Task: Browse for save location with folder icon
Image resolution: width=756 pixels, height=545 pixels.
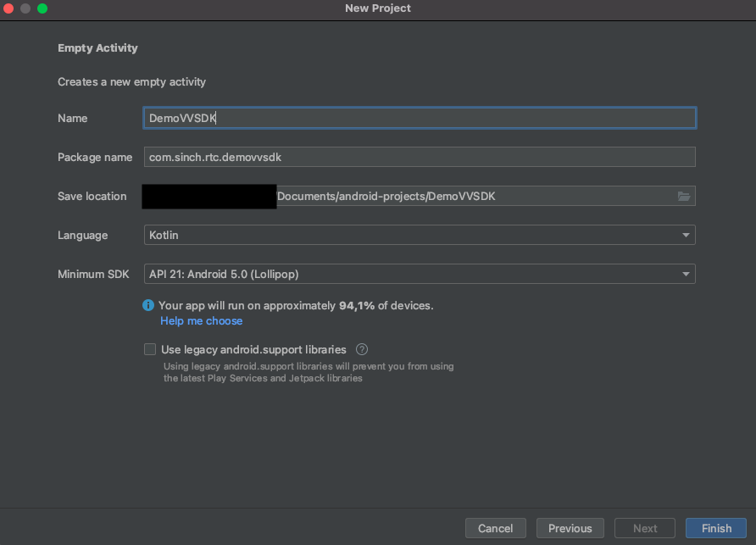Action: tap(683, 197)
